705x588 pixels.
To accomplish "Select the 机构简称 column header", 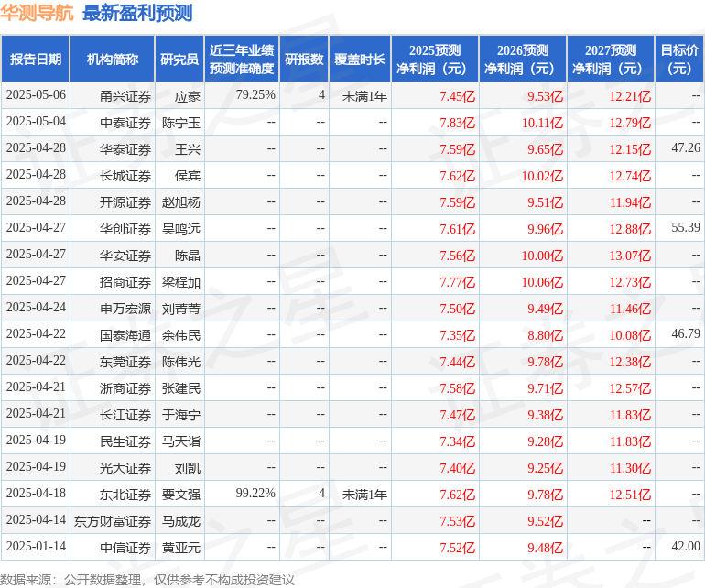I will coord(113,59).
